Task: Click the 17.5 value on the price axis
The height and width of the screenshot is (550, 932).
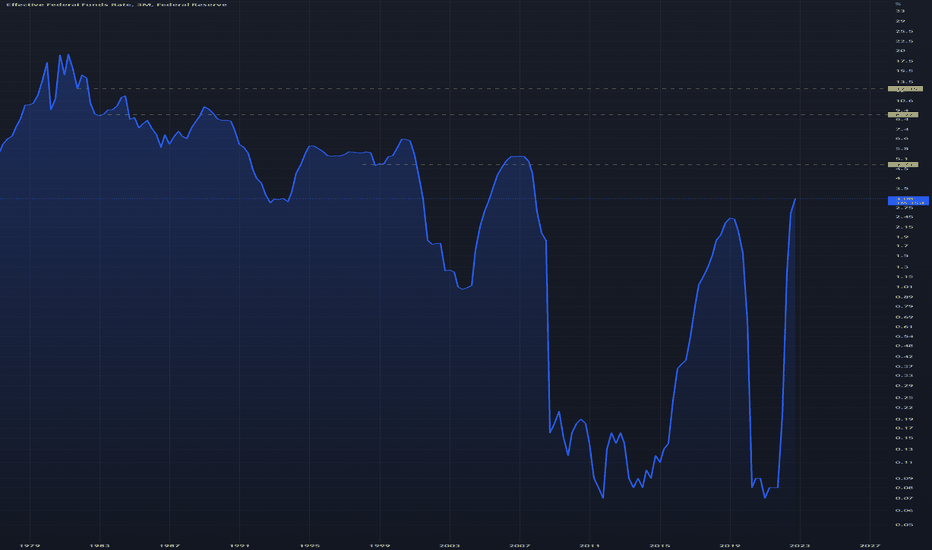Action: [x=904, y=61]
